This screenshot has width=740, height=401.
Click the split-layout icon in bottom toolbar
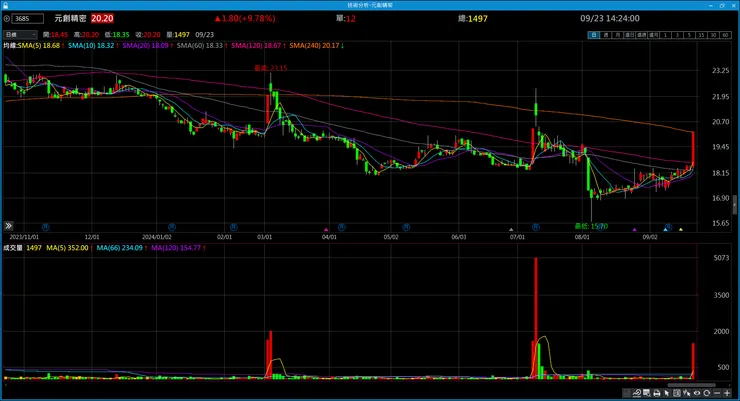click(x=677, y=393)
